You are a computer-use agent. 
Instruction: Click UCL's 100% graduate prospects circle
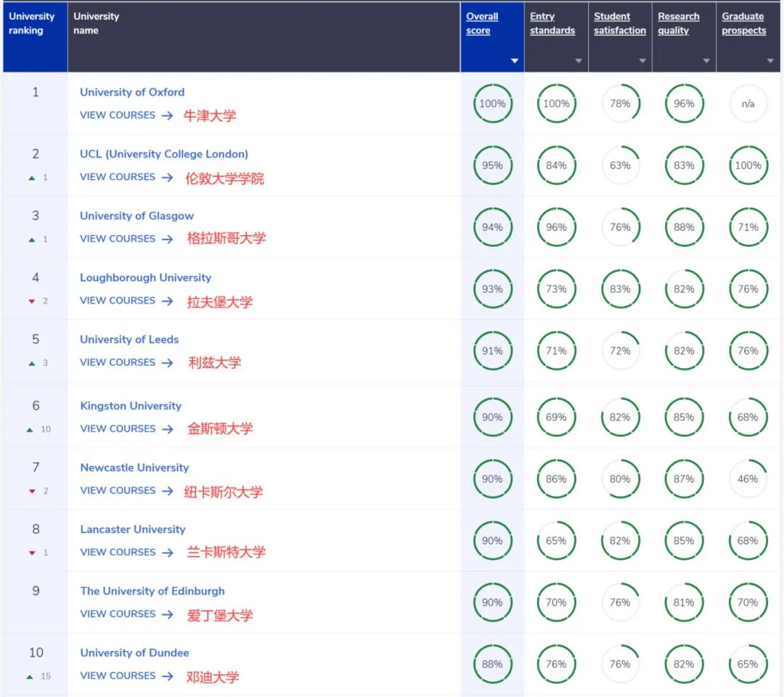748,166
